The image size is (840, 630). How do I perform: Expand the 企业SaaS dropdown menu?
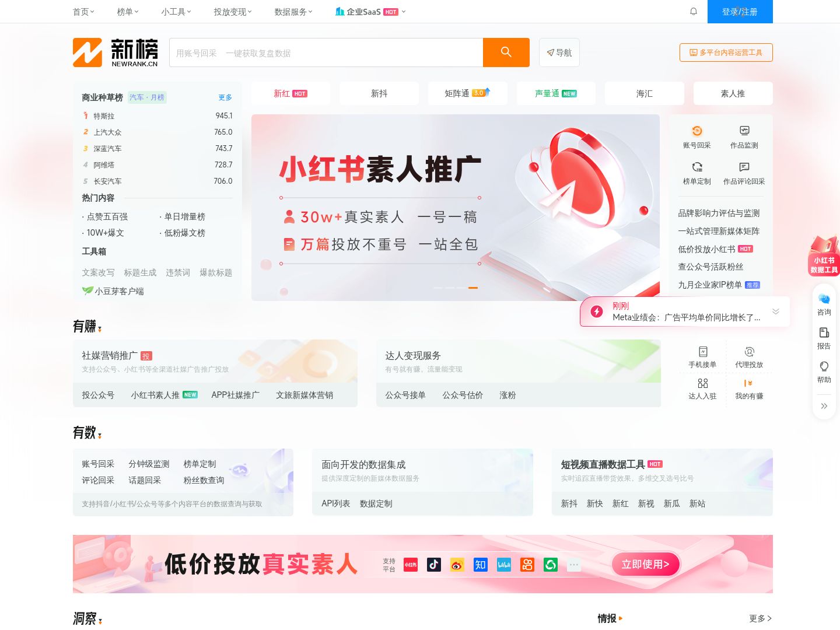370,12
